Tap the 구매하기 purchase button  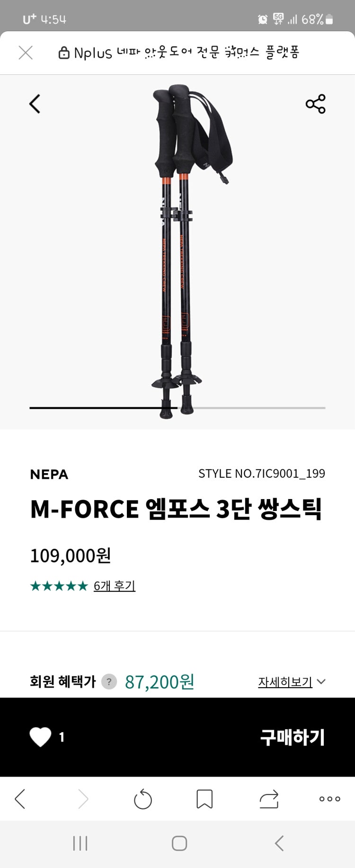pyautogui.click(x=292, y=737)
